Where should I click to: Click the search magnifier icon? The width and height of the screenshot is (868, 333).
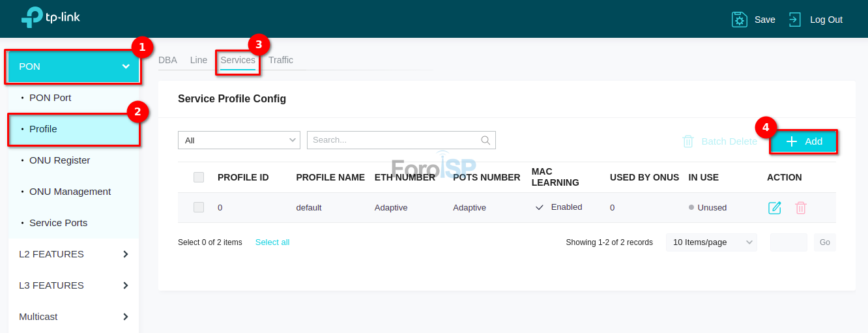[x=485, y=140]
